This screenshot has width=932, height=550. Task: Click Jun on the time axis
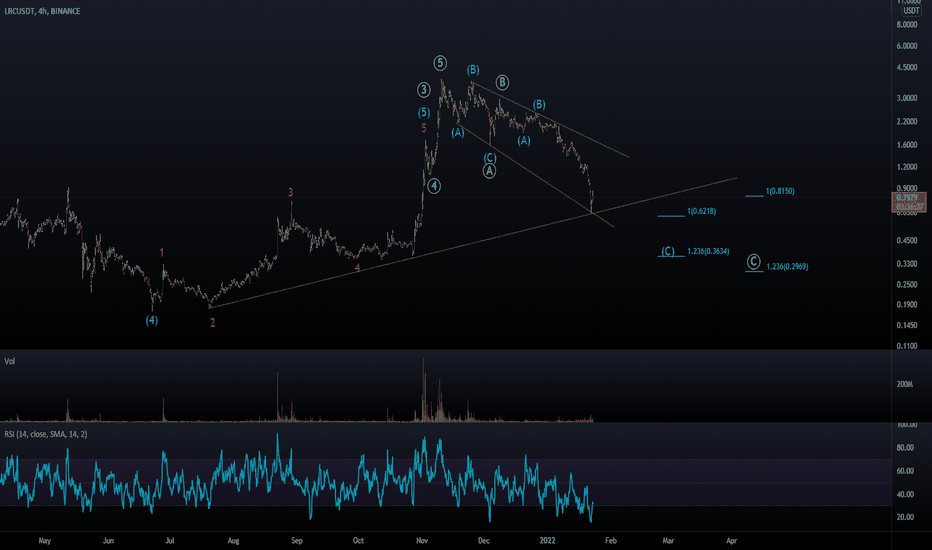(x=108, y=541)
